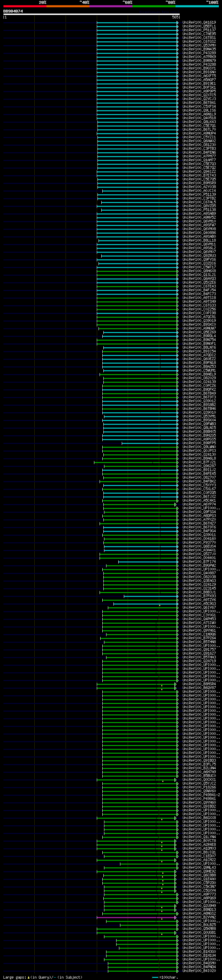This screenshot has height=980, width=222.
Task: Select label UniRef100_A5C9G3
Action: tap(199, 604)
